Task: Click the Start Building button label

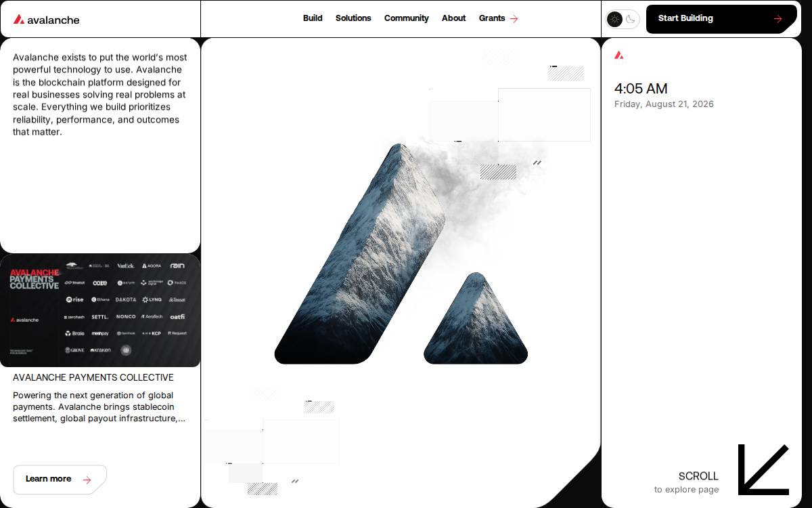Action: [685, 18]
